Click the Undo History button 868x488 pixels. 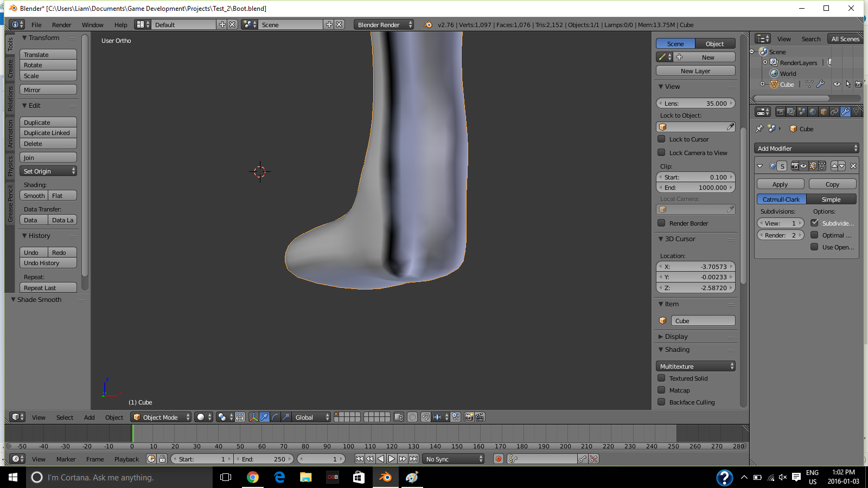(48, 263)
